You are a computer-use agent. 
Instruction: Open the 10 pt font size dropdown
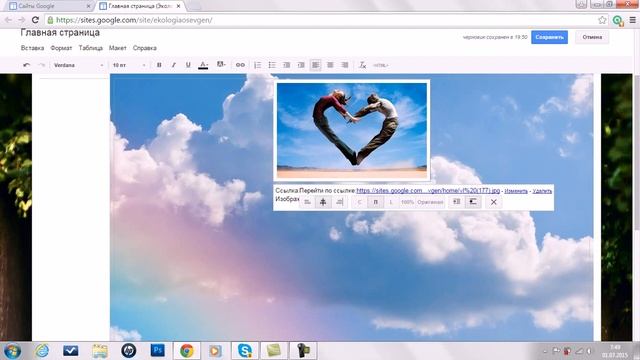pos(129,65)
